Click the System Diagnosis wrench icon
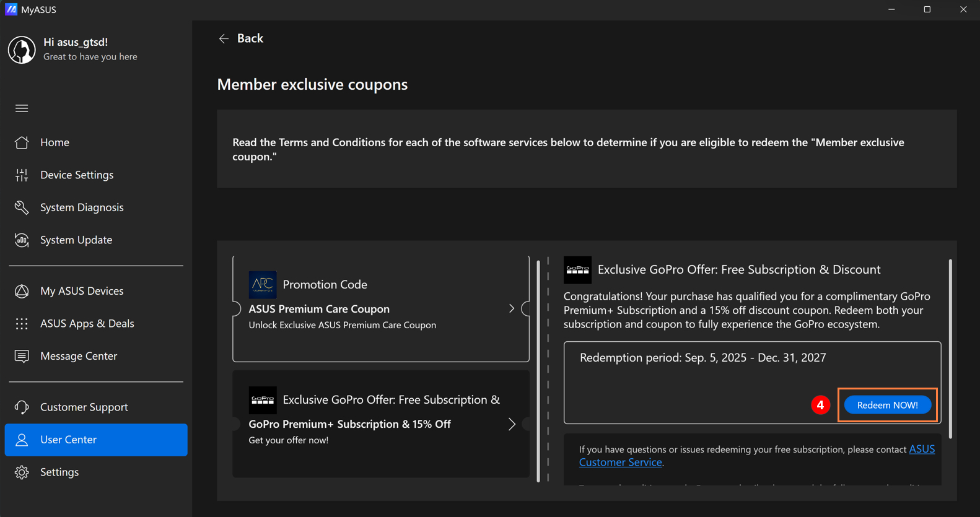Screen dimensions: 980x517 click(22, 207)
